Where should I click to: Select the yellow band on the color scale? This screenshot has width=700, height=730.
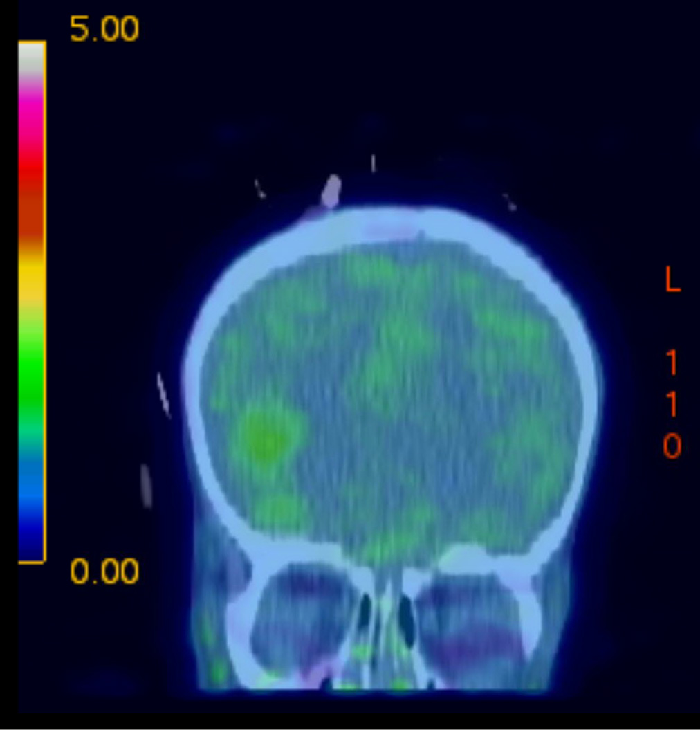(x=32, y=277)
